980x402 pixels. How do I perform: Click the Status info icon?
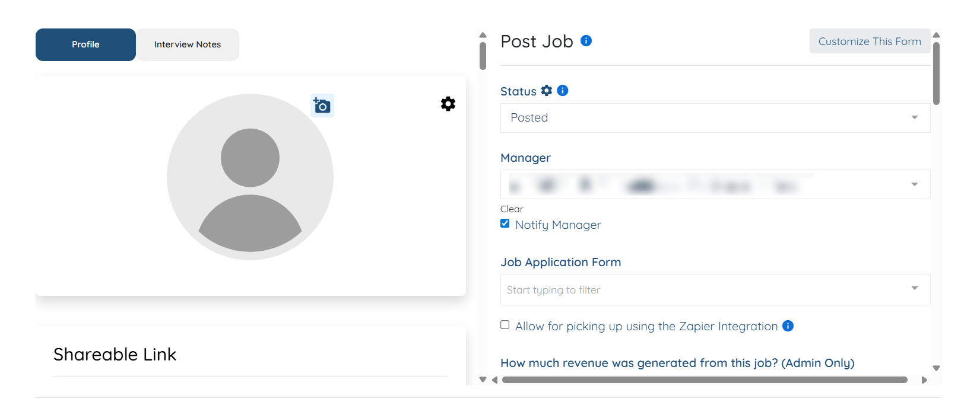coord(563,91)
